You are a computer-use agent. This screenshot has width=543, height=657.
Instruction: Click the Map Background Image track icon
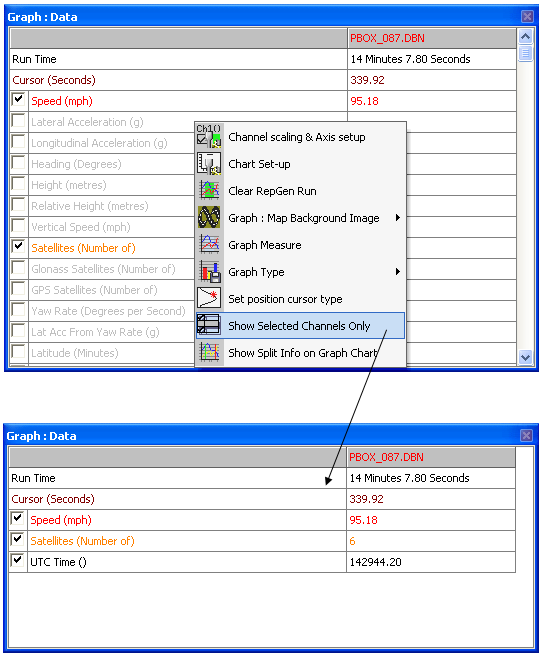tap(209, 217)
